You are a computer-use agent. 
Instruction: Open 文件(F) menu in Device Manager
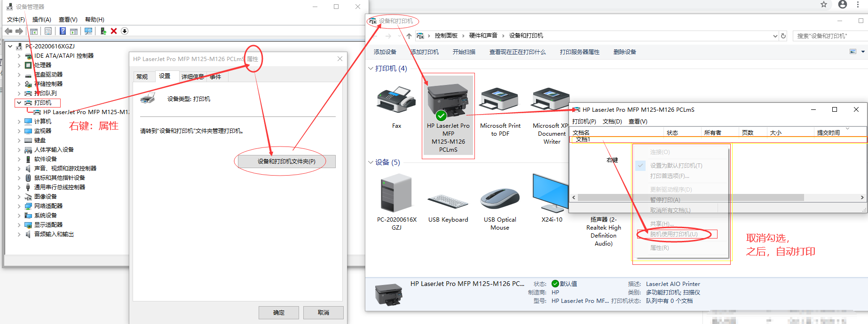(x=16, y=20)
